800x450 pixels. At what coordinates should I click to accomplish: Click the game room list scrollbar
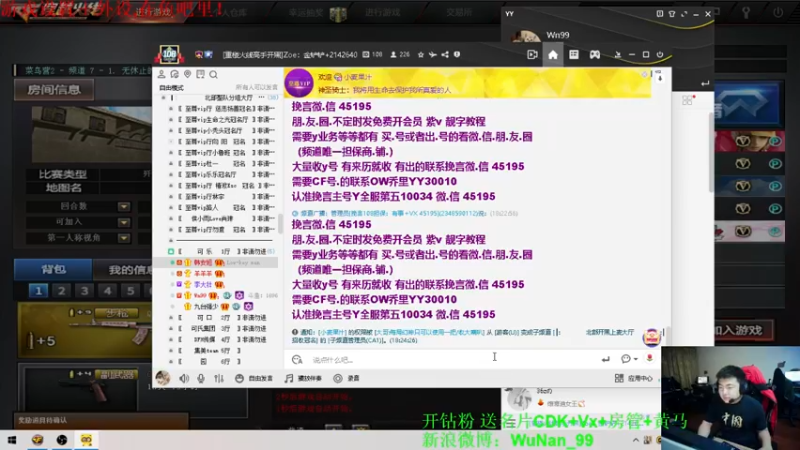tap(711, 152)
